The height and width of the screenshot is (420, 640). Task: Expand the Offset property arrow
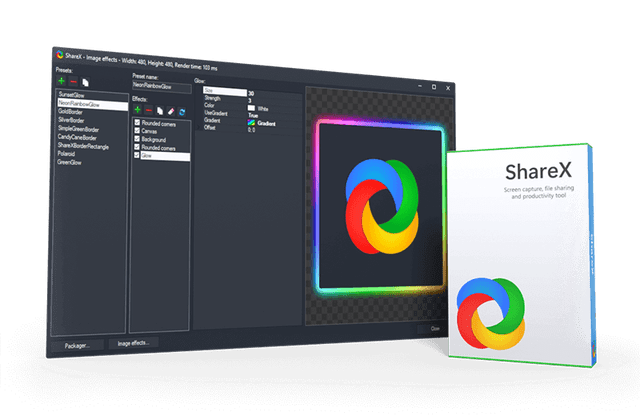pyautogui.click(x=199, y=127)
